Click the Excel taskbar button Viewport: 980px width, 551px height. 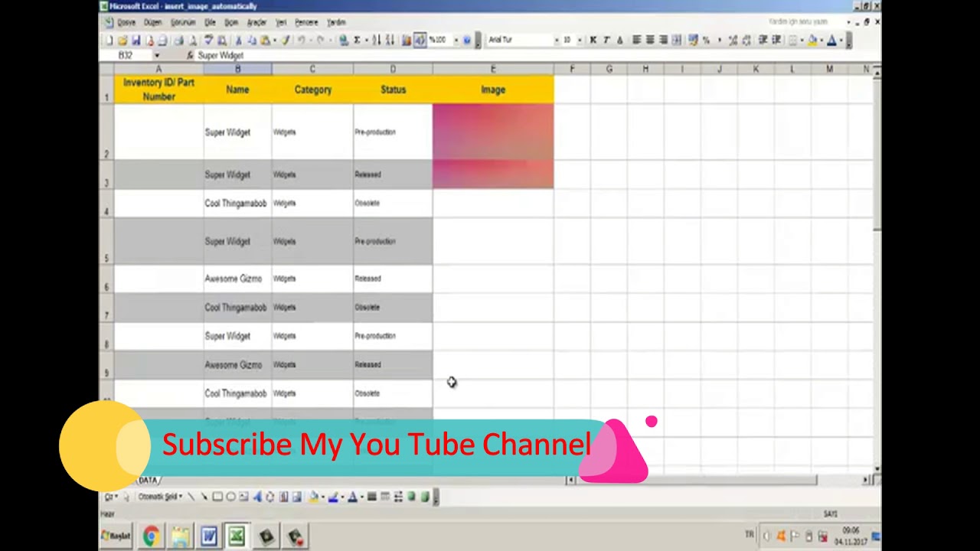click(x=237, y=536)
